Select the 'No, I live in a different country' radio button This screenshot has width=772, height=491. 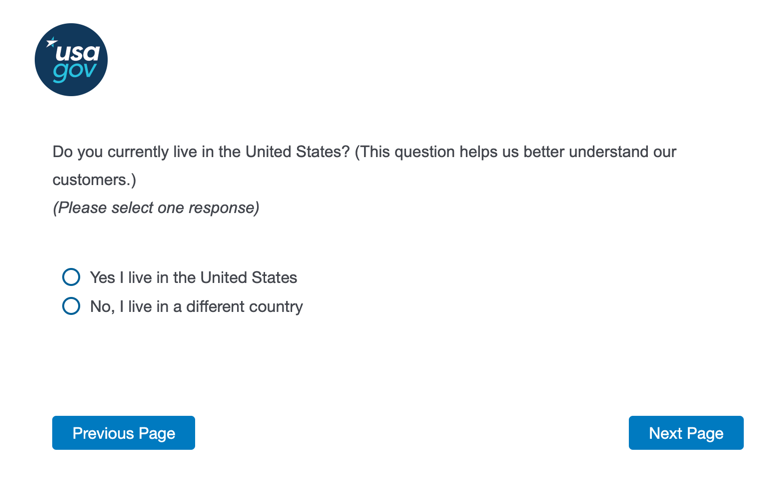71,306
